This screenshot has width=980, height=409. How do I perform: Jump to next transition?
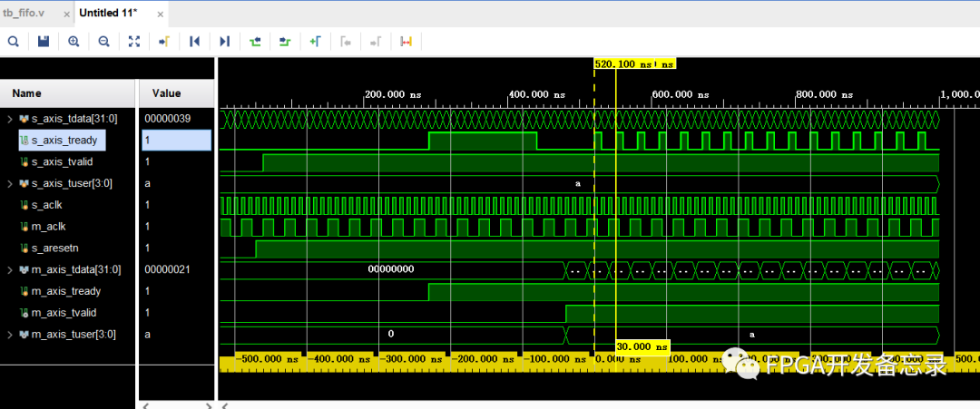(285, 42)
